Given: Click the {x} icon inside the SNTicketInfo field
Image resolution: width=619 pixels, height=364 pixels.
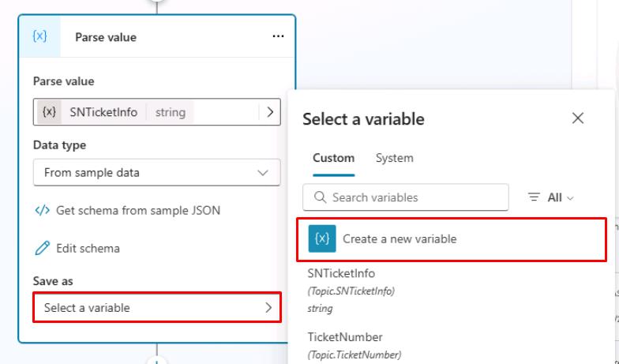Looking at the screenshot, I should (x=49, y=112).
